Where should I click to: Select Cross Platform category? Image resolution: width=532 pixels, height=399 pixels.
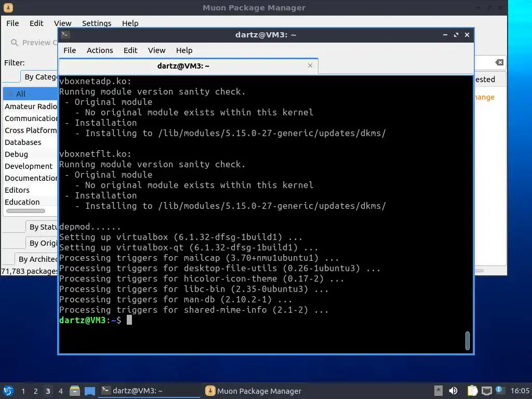click(31, 130)
